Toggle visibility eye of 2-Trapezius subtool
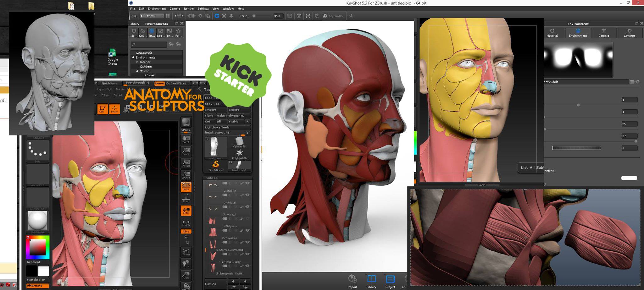Screen dimensions: 644x290 click(x=248, y=230)
